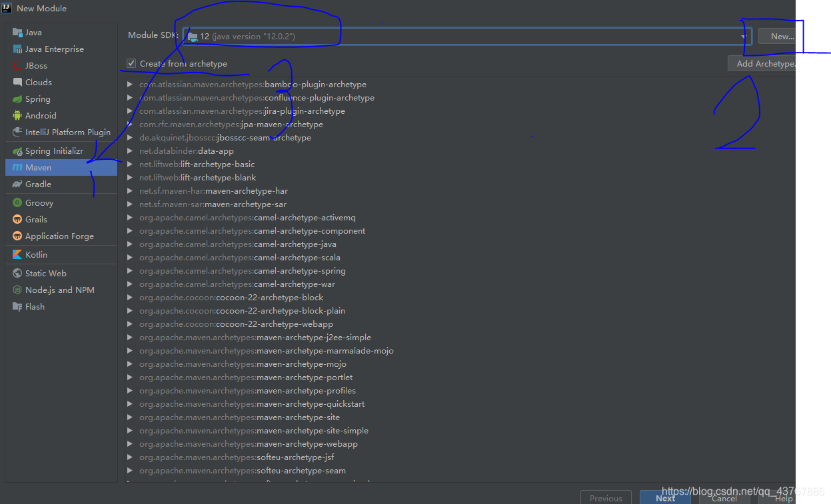
Task: Click the Static Web globe icon
Action: click(17, 273)
